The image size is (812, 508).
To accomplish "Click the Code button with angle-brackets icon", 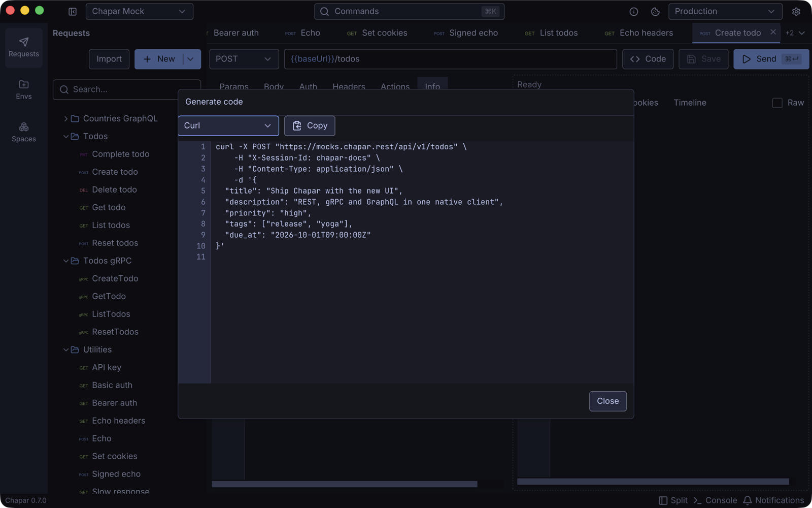I will [648, 59].
